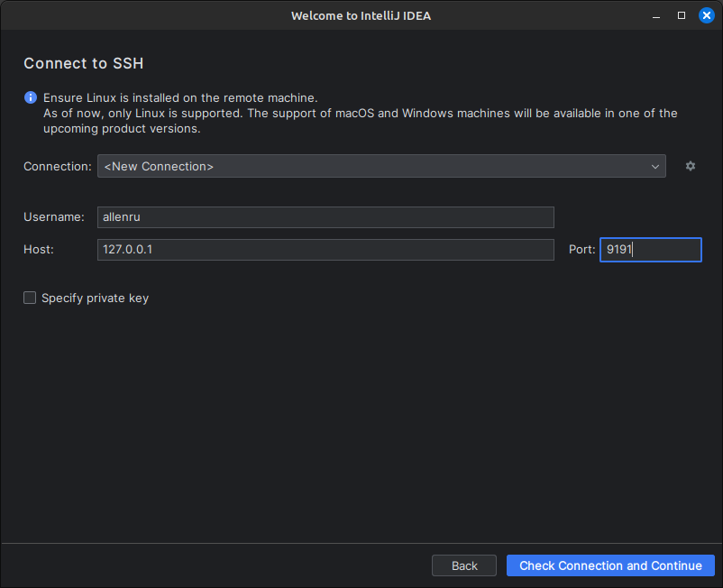
Task: Click the 'Connect to SSH' heading
Action: [x=84, y=63]
